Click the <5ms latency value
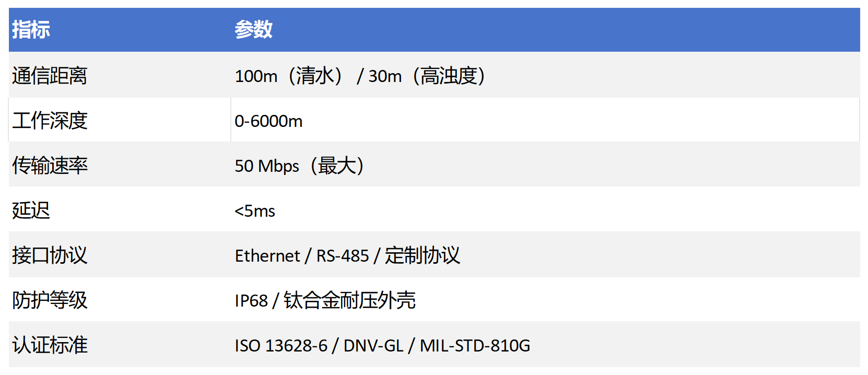This screenshot has width=868, height=375. [x=255, y=211]
